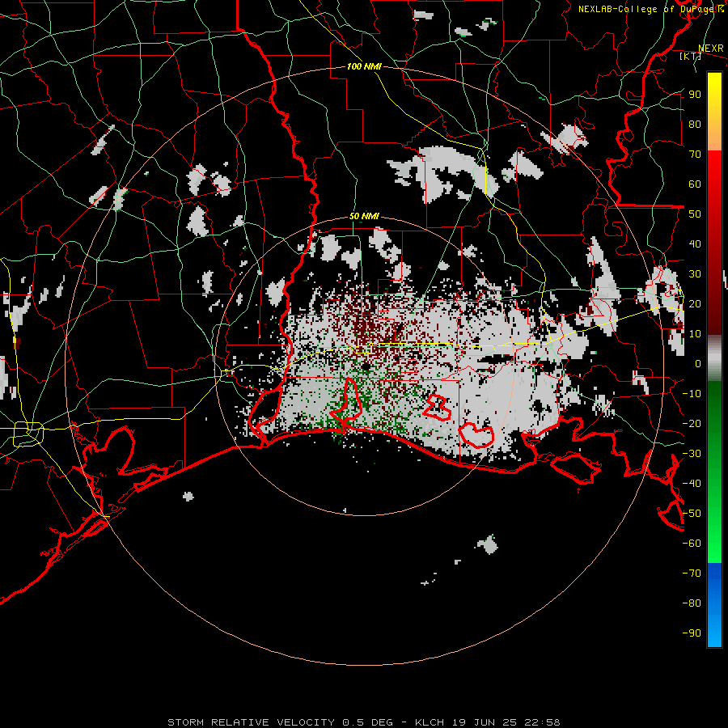Click the -80 value on velocity scale
The height and width of the screenshot is (728, 728).
692,603
